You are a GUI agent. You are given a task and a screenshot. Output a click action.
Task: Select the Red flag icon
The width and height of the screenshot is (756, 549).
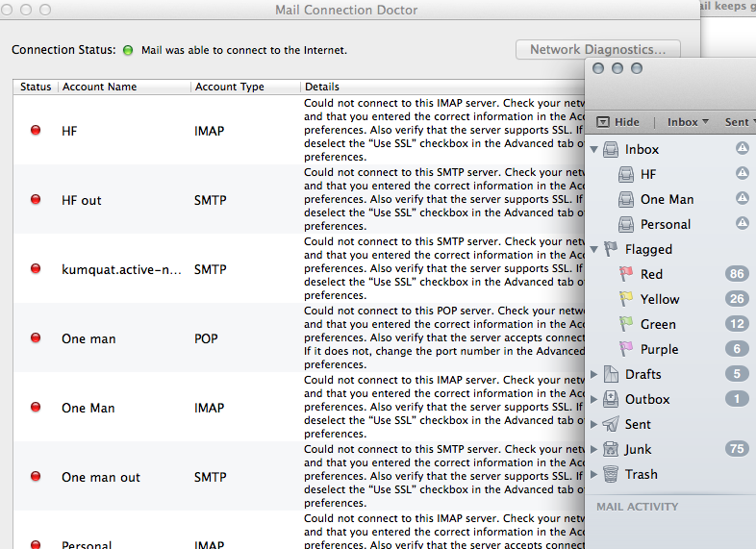(626, 274)
